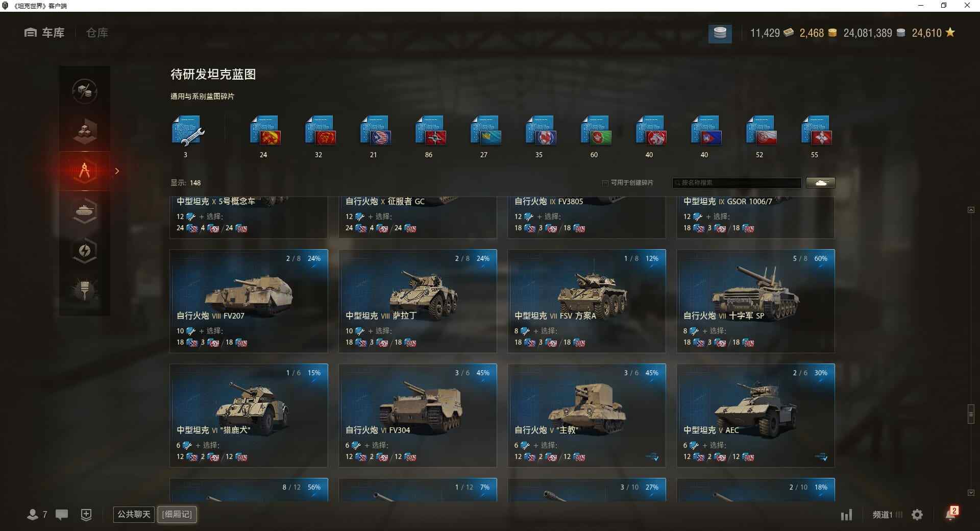Viewport: 980px width, 531px height.
Task: Click the notification bell with badge 2
Action: click(951, 514)
